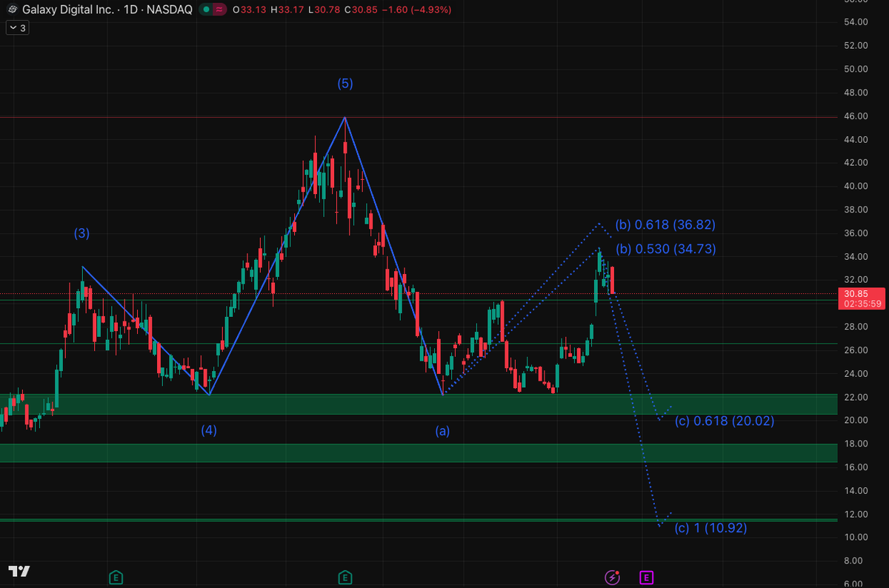Click the 24.00 price scale label
Image resolution: width=889 pixels, height=588 pixels.
pos(856,374)
